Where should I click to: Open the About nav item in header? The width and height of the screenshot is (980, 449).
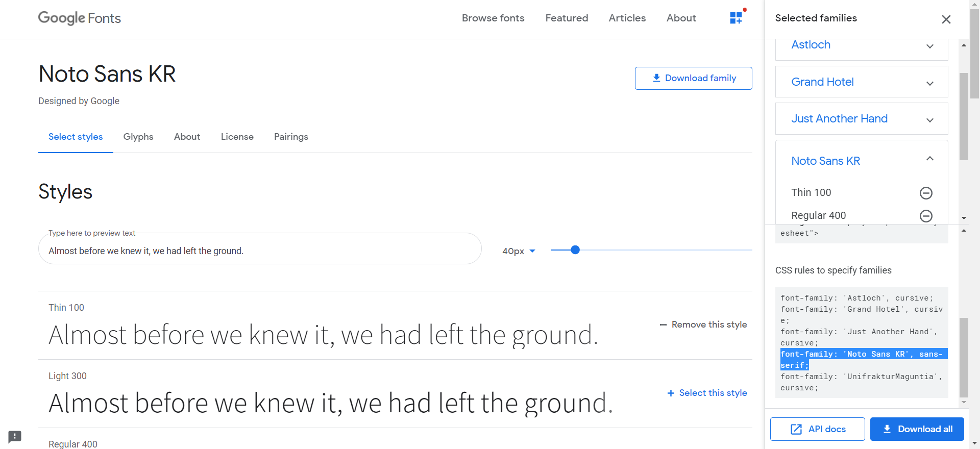coord(681,18)
